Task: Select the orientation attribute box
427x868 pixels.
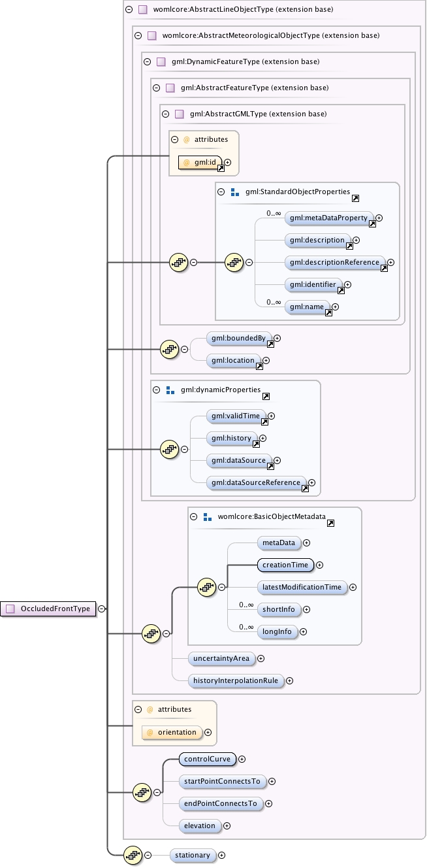Action: coord(172,733)
